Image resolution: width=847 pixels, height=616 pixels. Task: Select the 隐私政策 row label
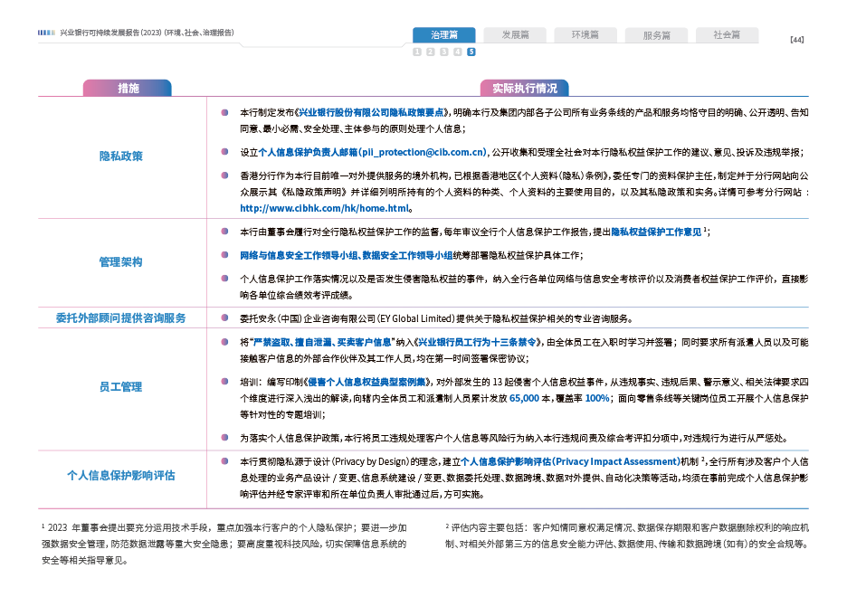(x=120, y=156)
